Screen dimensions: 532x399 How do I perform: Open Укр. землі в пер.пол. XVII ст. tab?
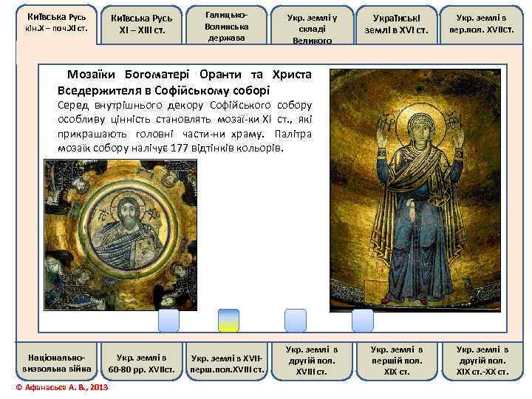click(482, 24)
